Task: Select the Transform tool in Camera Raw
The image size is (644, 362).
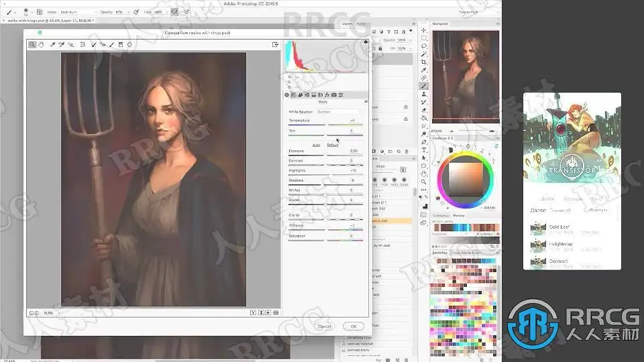Action: pyautogui.click(x=83, y=44)
